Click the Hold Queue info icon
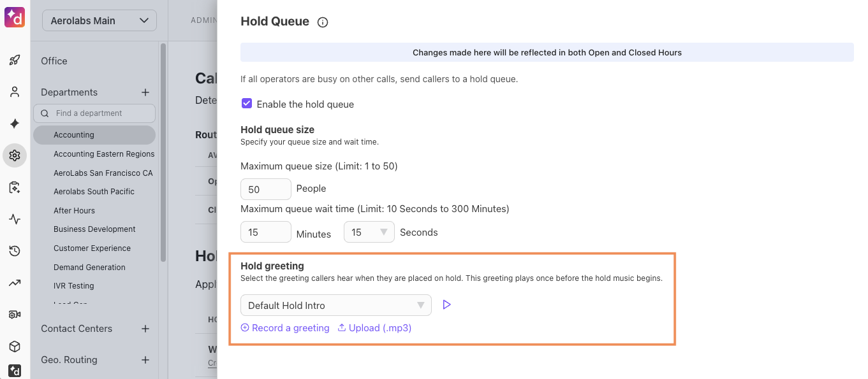868x379 pixels. pyautogui.click(x=323, y=22)
